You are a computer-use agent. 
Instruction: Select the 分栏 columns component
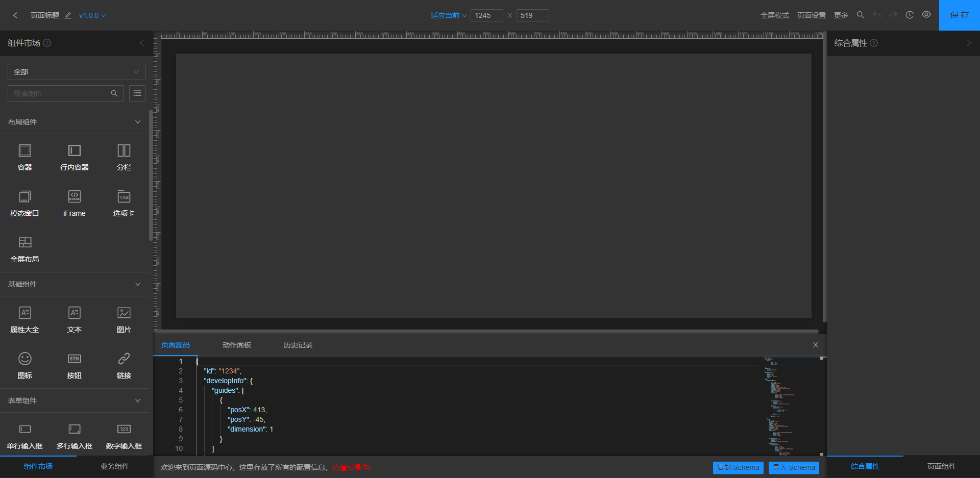pyautogui.click(x=124, y=158)
